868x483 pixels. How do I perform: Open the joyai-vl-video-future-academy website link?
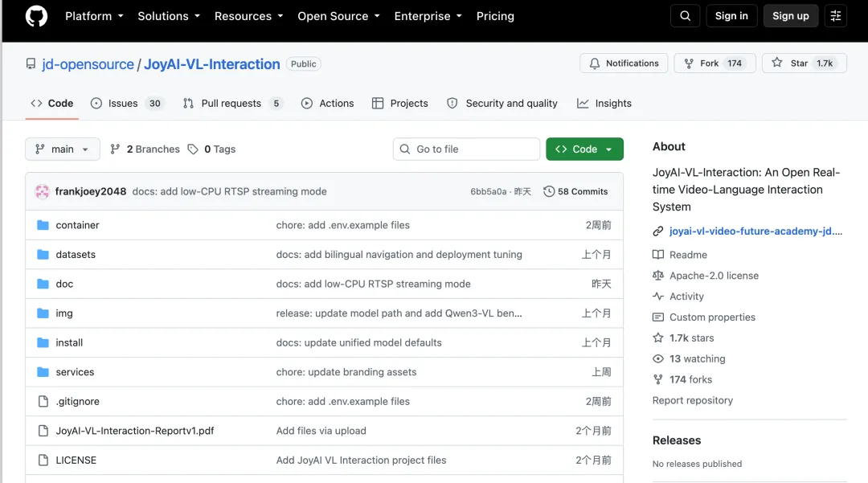coord(755,231)
